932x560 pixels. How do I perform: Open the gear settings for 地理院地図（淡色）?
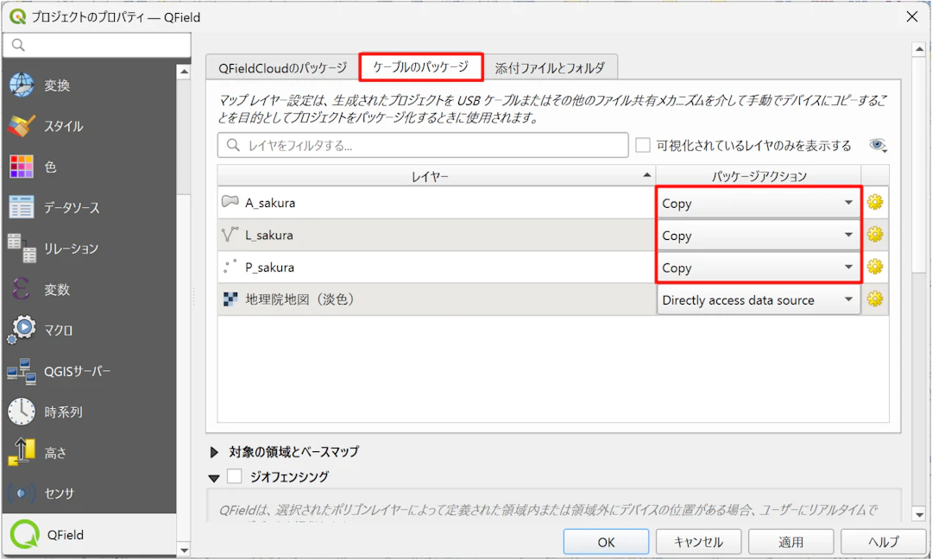[876, 299]
